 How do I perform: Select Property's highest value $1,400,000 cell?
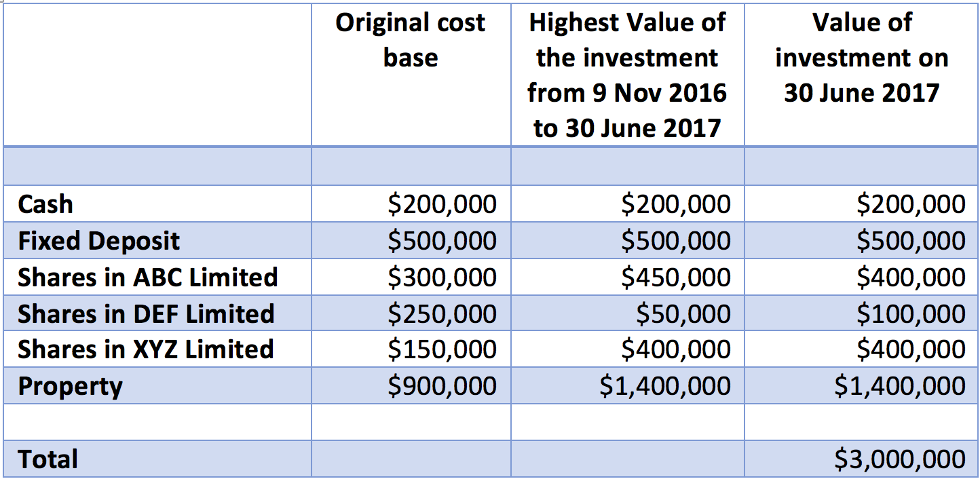[x=665, y=386]
